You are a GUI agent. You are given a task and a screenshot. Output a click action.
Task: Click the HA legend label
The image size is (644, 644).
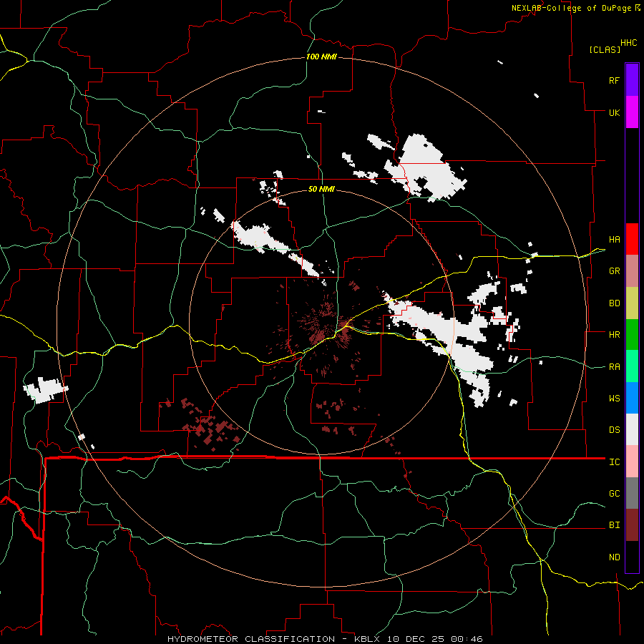click(614, 239)
